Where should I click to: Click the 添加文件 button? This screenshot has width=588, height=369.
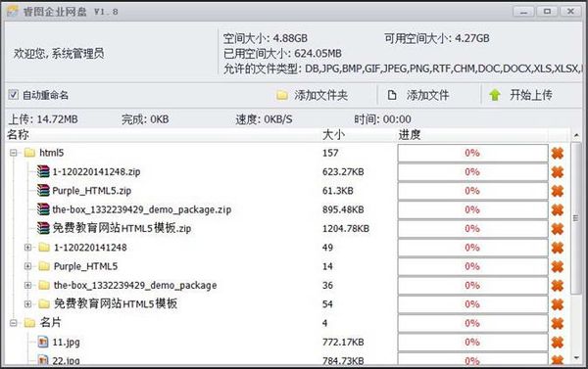[x=418, y=95]
